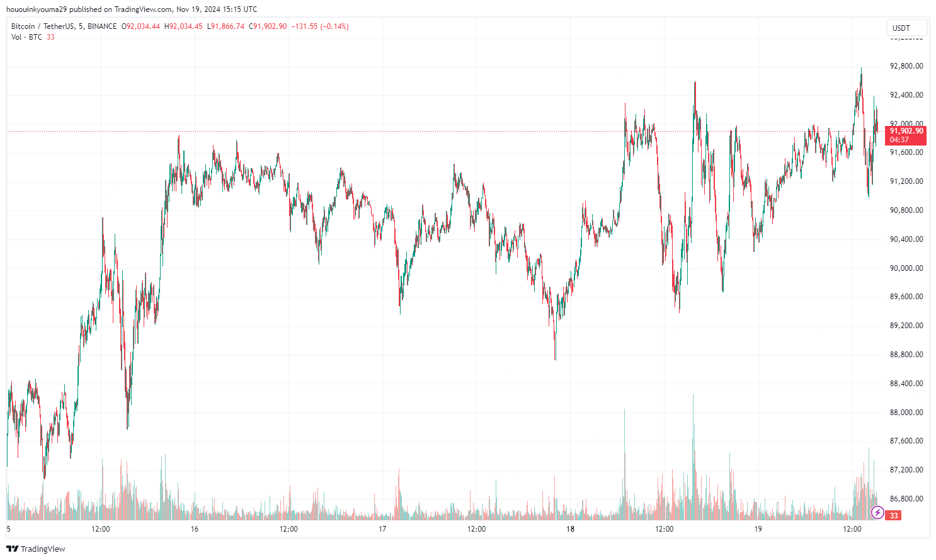Click the TradingView logo
The width and height of the screenshot is (936, 560).
(36, 549)
